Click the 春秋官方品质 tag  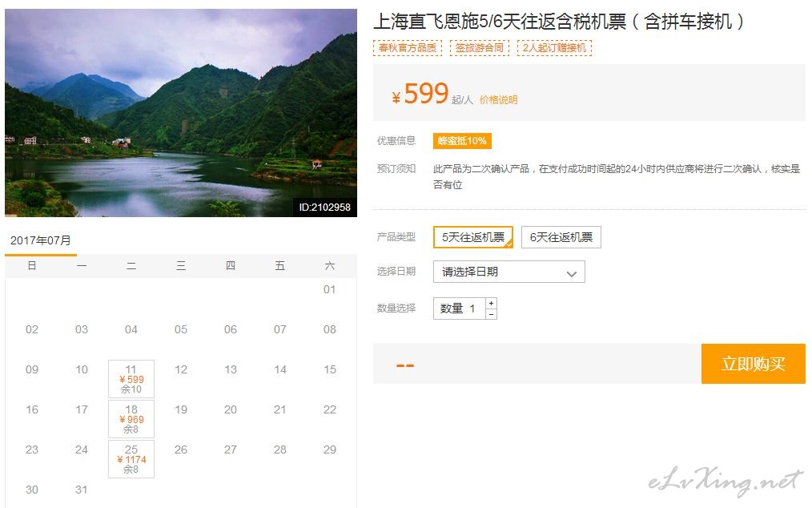click(408, 48)
